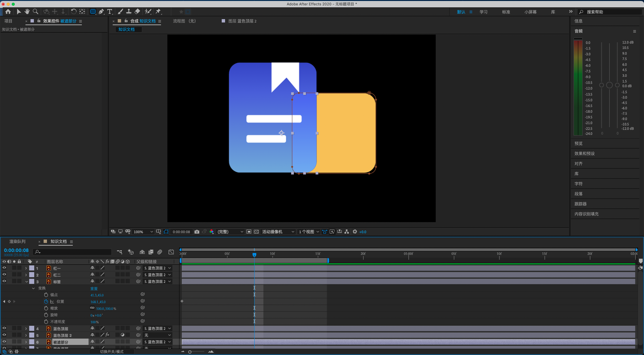The width and height of the screenshot is (644, 355).
Task: Reset exposure in the viewer
Action: [355, 232]
